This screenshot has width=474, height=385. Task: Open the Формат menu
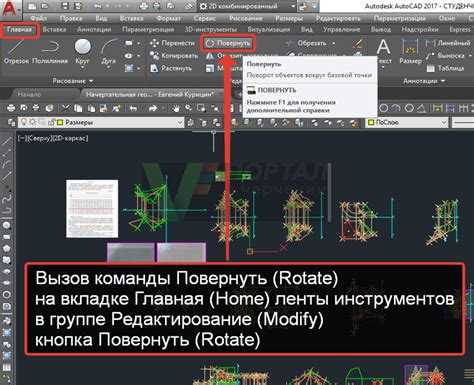168,19
